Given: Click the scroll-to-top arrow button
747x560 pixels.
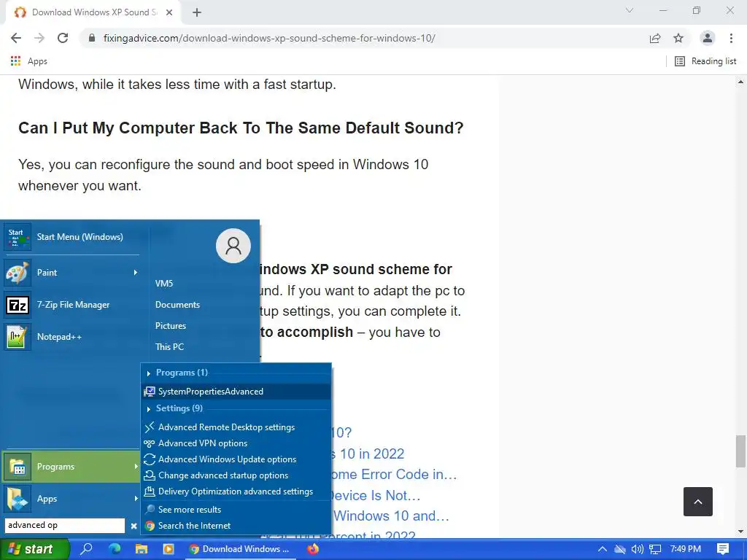Looking at the screenshot, I should tap(698, 502).
